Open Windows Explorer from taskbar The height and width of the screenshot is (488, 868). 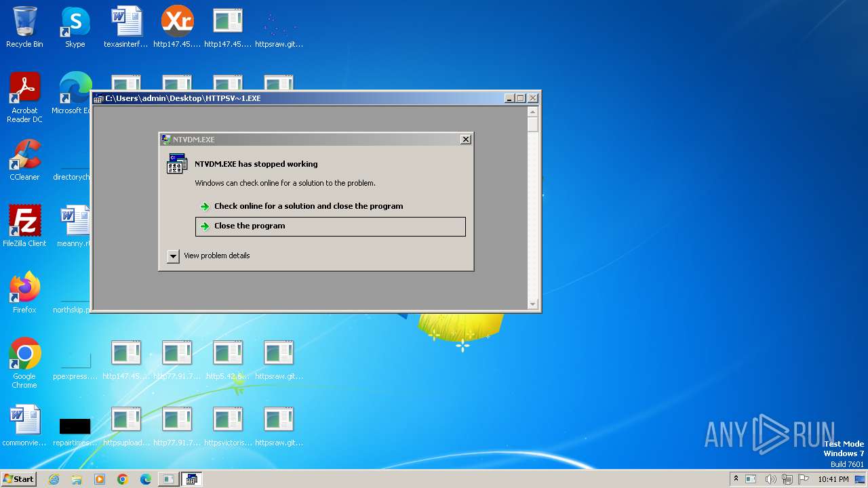click(x=77, y=479)
